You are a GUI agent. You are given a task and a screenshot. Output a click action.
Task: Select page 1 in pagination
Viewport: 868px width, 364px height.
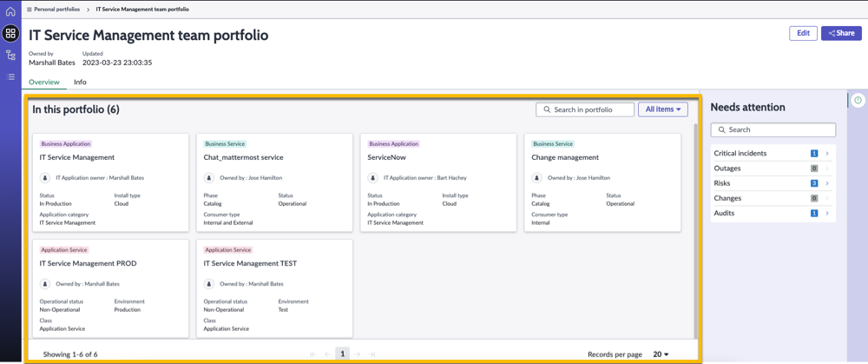(343, 354)
